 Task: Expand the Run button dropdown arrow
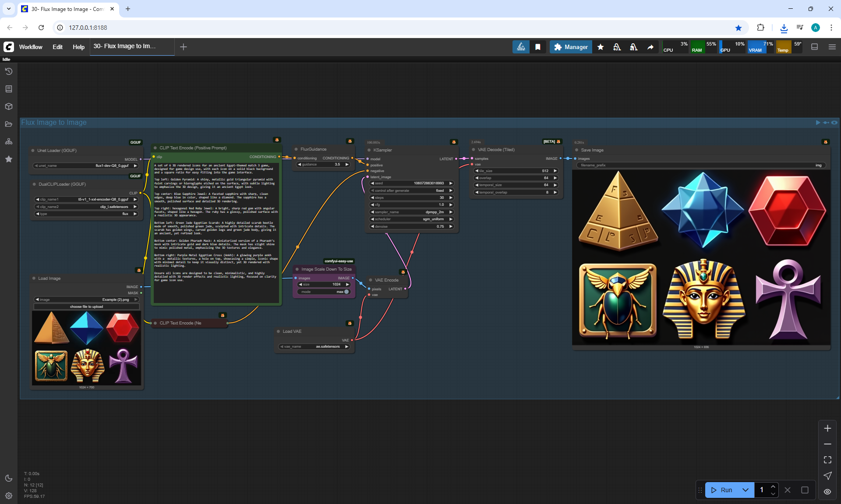click(x=746, y=490)
